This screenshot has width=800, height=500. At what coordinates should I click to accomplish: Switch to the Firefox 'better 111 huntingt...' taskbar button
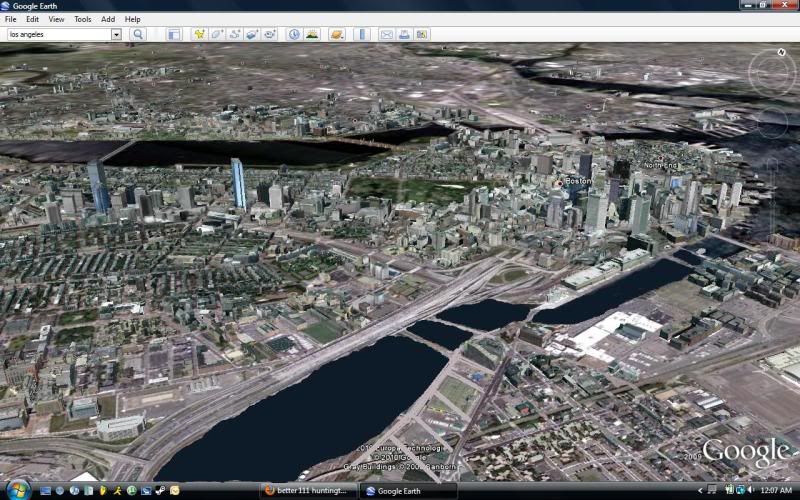pyautogui.click(x=309, y=491)
